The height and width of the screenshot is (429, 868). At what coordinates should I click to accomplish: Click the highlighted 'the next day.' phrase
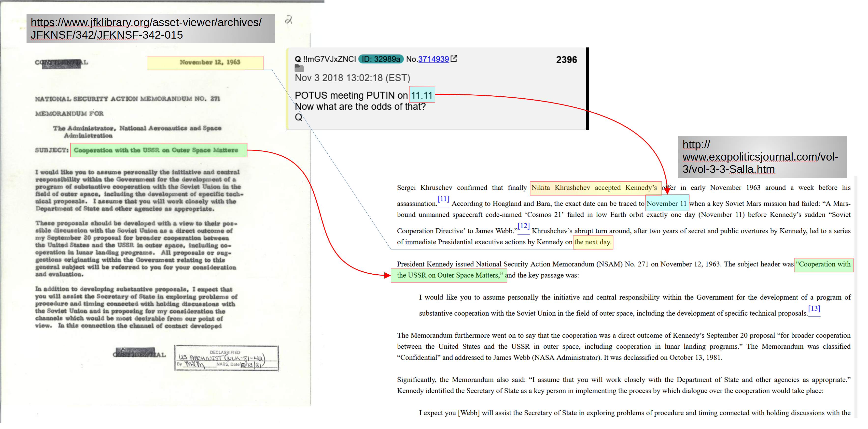point(593,242)
